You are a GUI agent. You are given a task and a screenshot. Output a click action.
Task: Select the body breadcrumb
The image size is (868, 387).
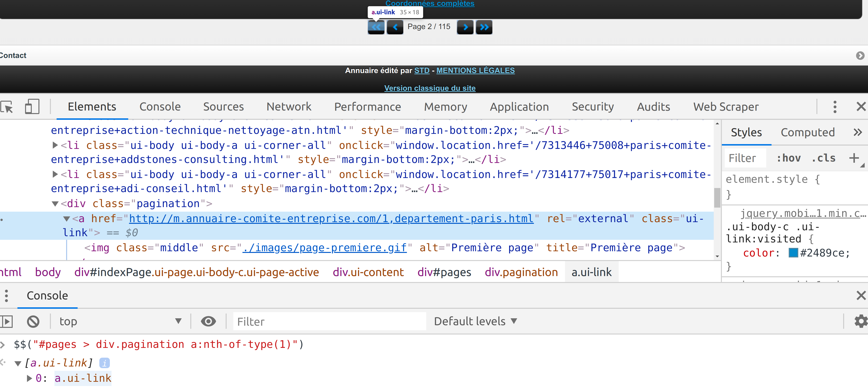[x=48, y=272]
